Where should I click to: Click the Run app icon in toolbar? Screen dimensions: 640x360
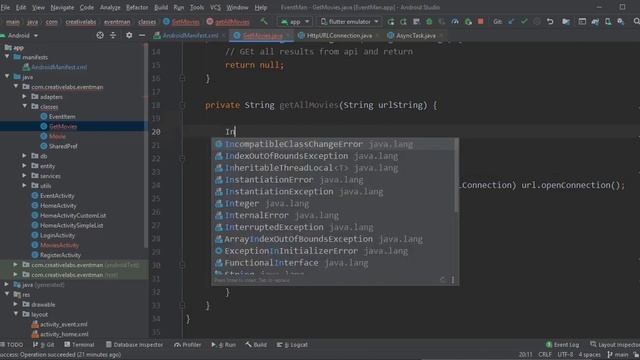pyautogui.click(x=391, y=22)
